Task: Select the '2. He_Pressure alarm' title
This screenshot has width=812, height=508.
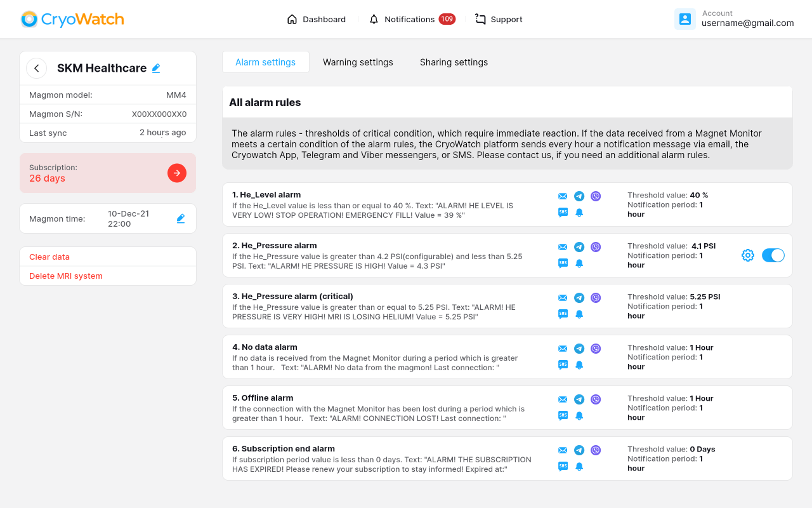Action: pyautogui.click(x=275, y=246)
